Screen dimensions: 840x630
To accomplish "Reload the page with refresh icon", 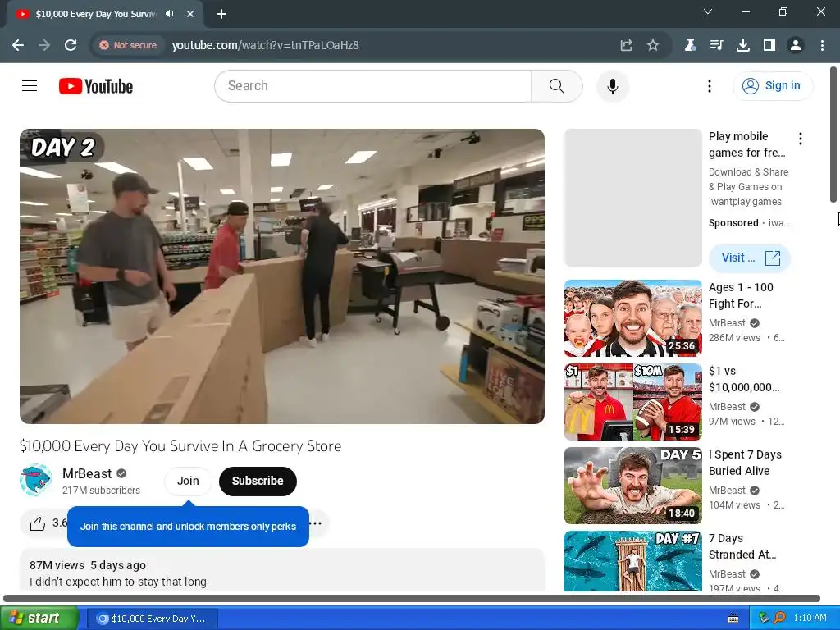I will coord(71,45).
